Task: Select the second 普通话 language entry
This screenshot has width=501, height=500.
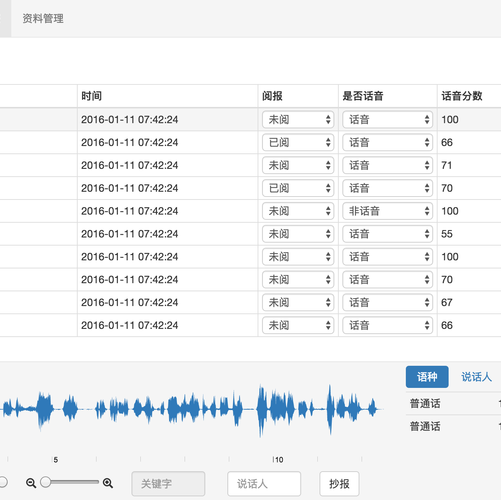Action: (425, 426)
